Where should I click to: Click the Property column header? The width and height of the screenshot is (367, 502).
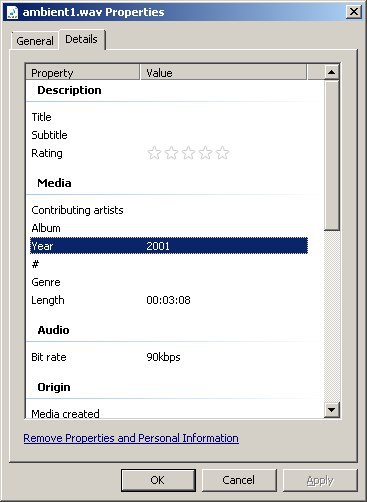click(83, 72)
